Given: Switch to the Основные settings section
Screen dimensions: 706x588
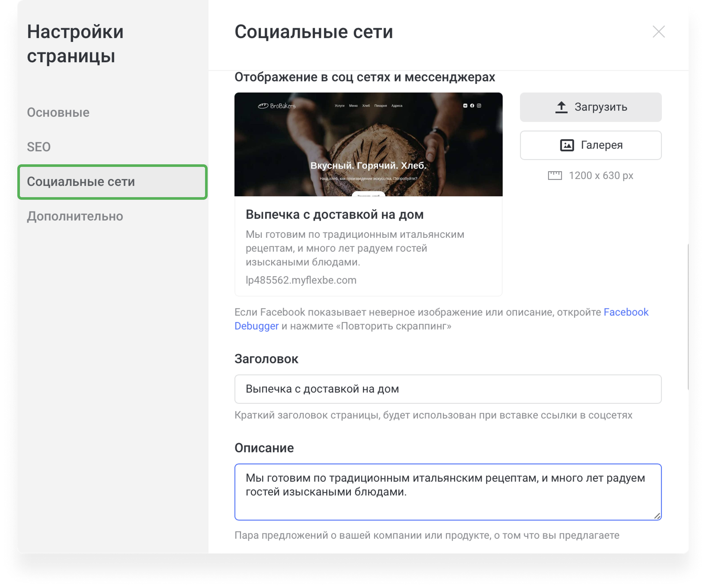Looking at the screenshot, I should click(58, 112).
